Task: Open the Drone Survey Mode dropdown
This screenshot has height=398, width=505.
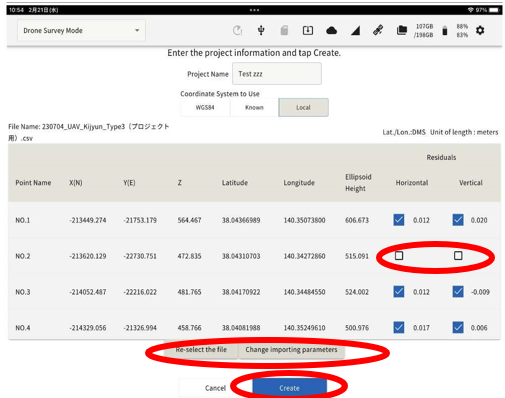Action: (x=81, y=31)
